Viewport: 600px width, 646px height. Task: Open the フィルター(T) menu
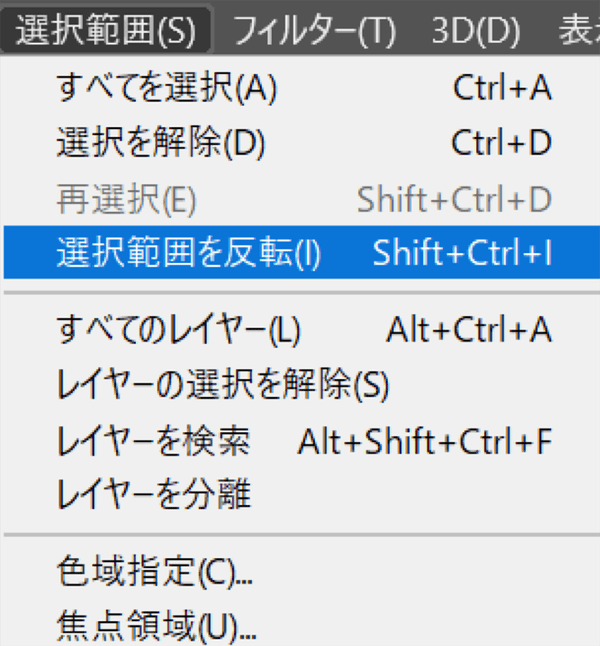(x=314, y=30)
